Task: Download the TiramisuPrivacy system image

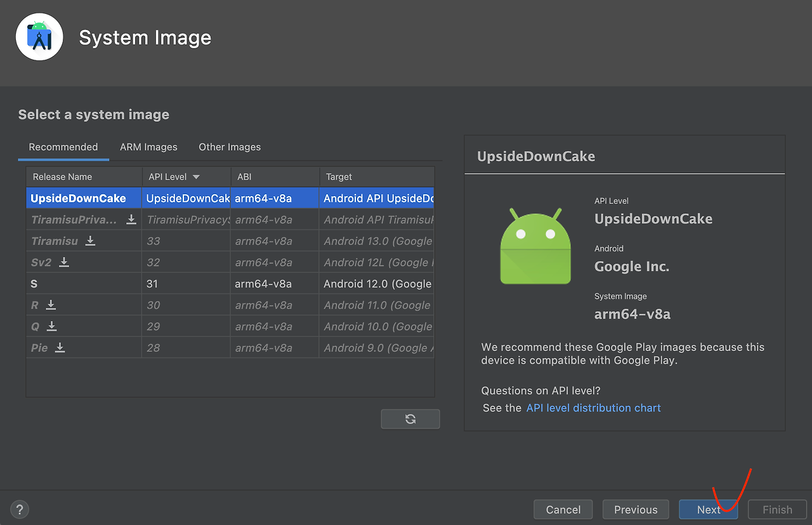Action: click(131, 220)
